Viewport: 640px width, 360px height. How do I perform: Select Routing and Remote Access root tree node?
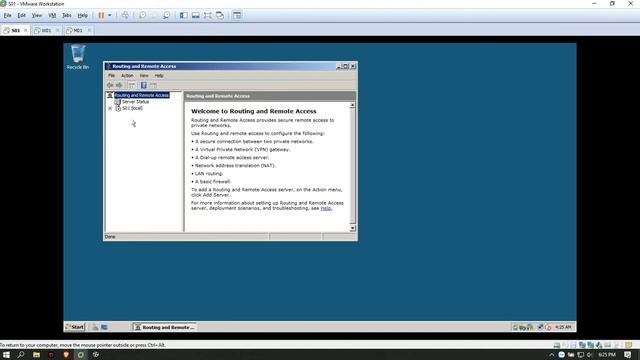(x=141, y=95)
